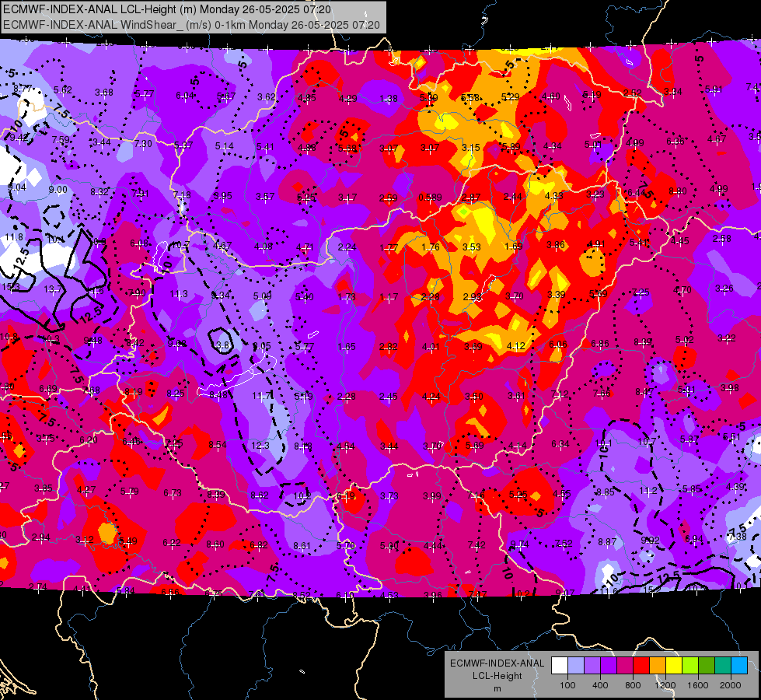Click the 4.33 grid point value
Image resolution: width=761 pixels, height=700 pixels.
click(553, 196)
